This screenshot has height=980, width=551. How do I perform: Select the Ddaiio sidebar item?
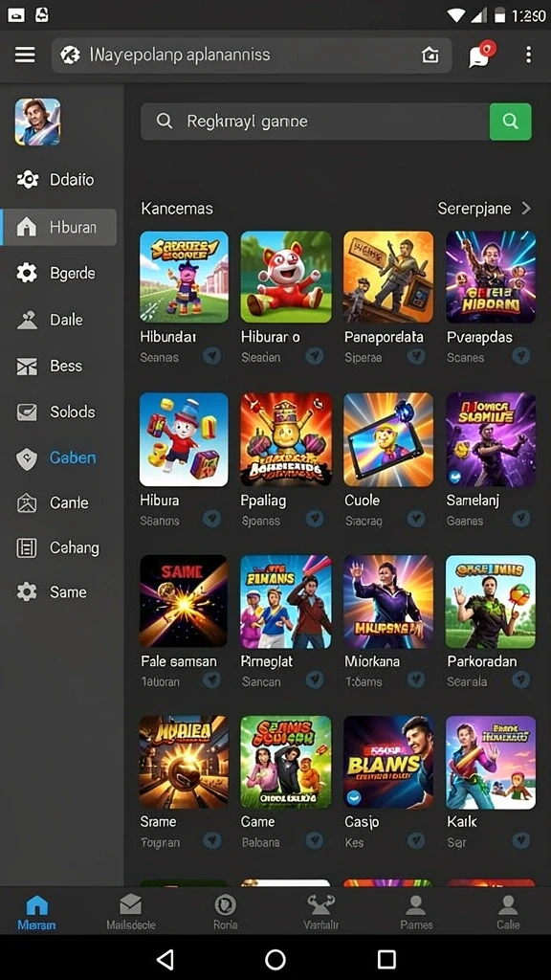click(58, 180)
